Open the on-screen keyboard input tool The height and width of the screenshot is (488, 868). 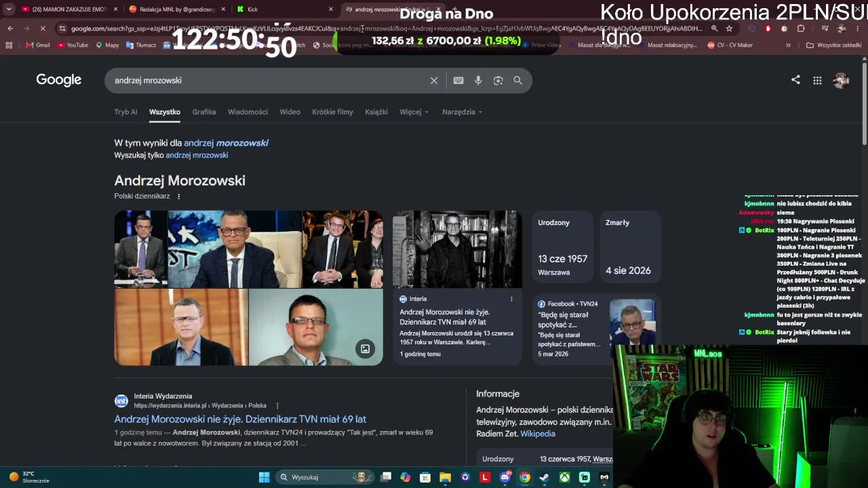[458, 81]
